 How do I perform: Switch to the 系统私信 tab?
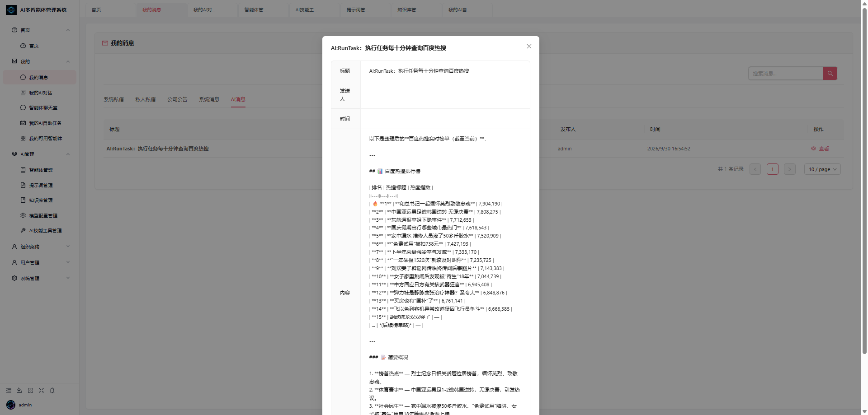point(113,99)
